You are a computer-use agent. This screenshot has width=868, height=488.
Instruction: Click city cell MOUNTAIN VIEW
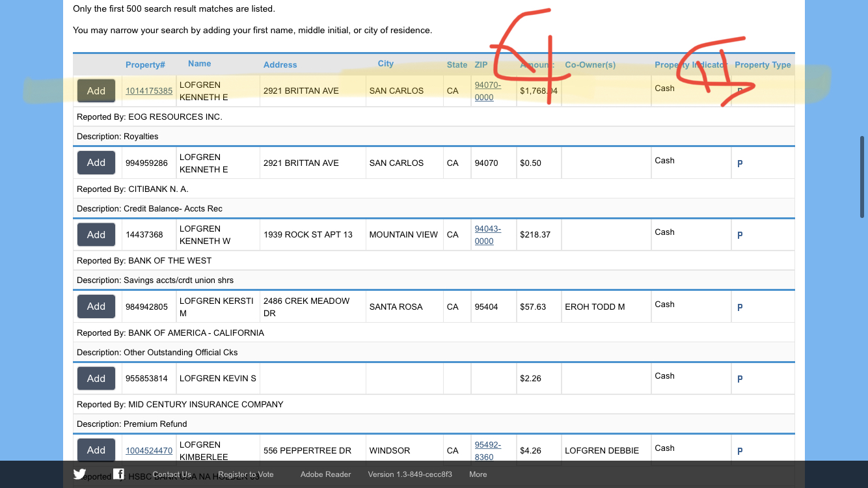point(403,235)
